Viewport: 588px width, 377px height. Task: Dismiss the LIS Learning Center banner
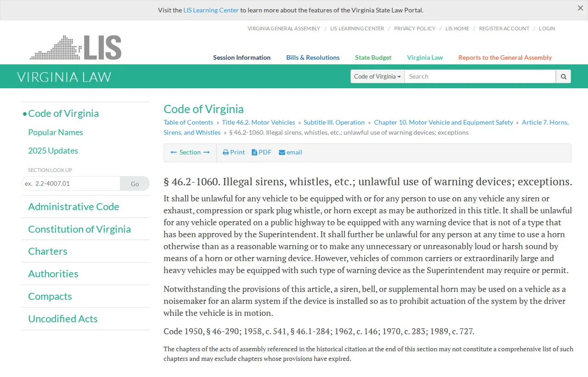pos(580,8)
